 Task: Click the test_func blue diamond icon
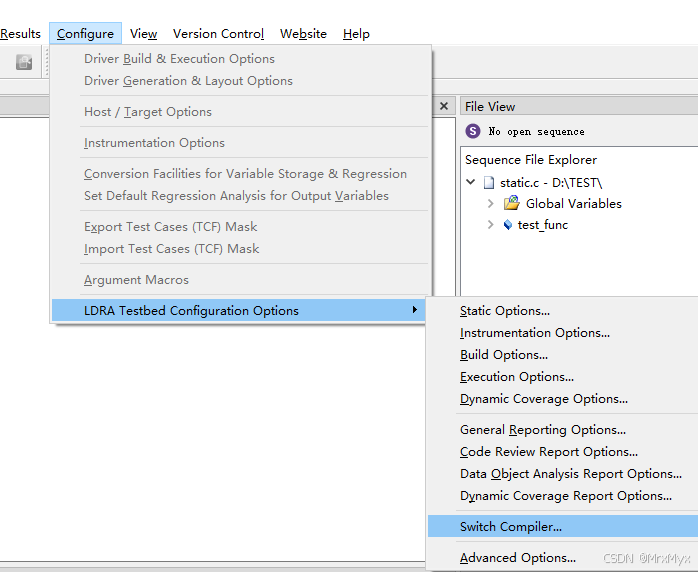[507, 225]
